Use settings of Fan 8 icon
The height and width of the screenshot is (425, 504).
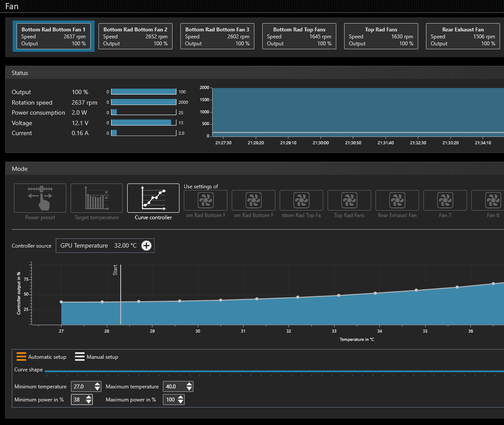[x=493, y=201]
